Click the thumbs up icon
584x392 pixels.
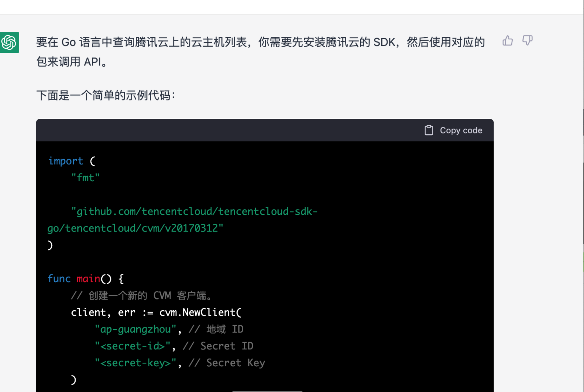click(x=507, y=41)
